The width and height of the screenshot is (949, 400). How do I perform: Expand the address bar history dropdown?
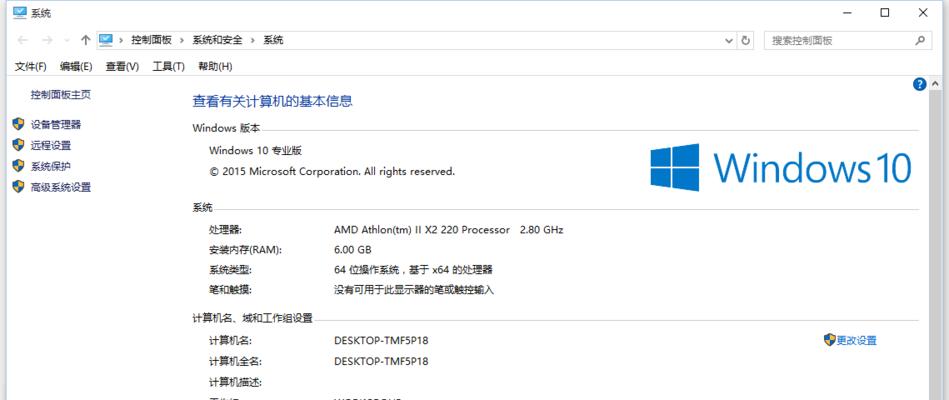pos(729,41)
